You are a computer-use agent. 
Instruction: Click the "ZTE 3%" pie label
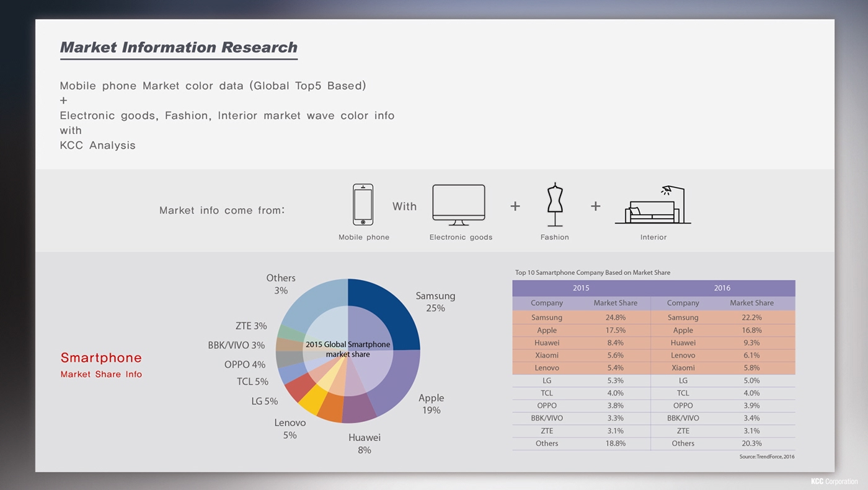click(x=251, y=326)
